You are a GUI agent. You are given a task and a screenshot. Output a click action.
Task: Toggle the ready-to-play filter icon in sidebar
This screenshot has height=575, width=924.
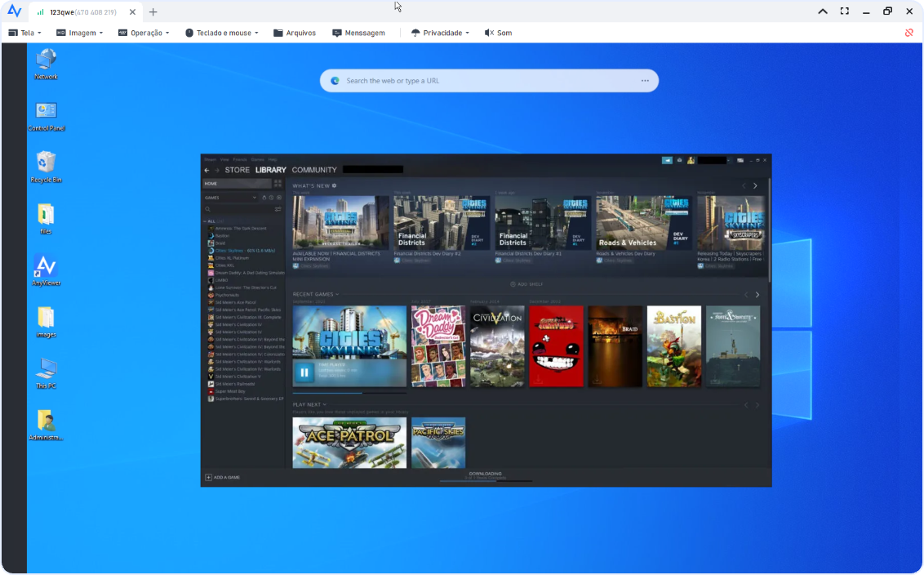click(x=278, y=198)
